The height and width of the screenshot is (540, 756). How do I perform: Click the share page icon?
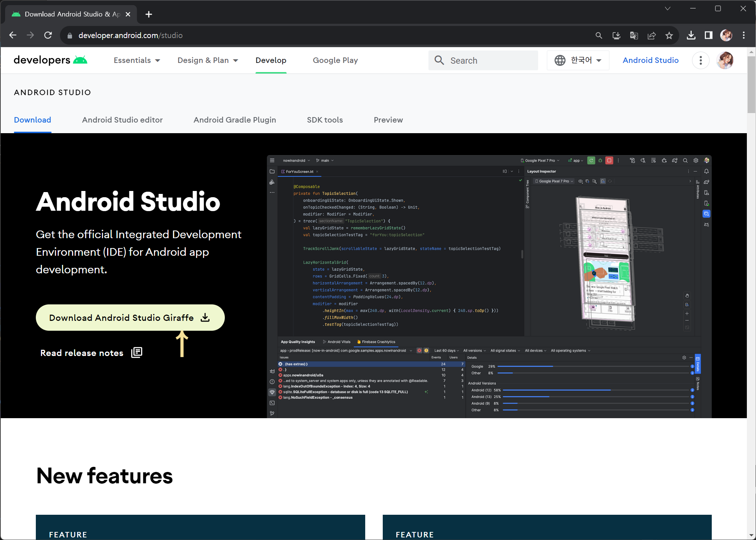(x=651, y=35)
